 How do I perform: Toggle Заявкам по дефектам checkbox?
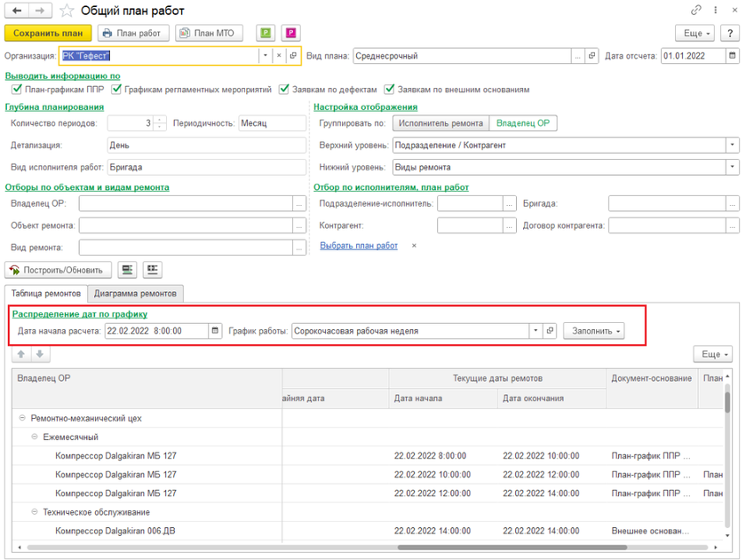[284, 90]
